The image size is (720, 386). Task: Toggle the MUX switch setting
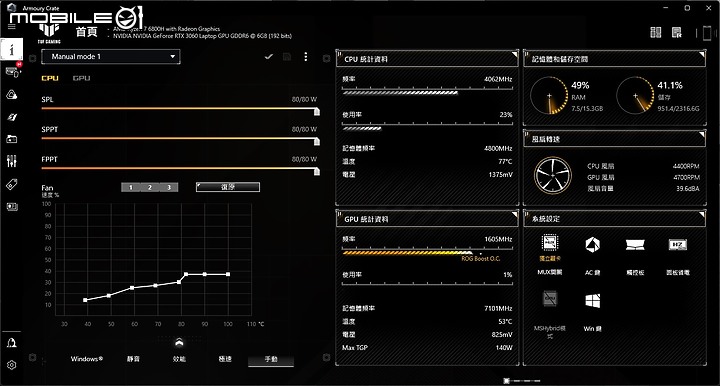tap(550, 243)
